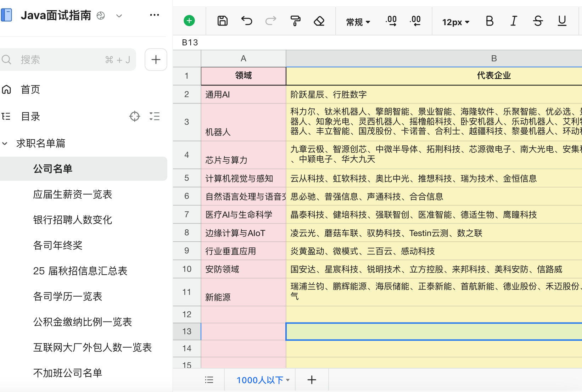
Task: Click the redo arrow icon
Action: (271, 21)
